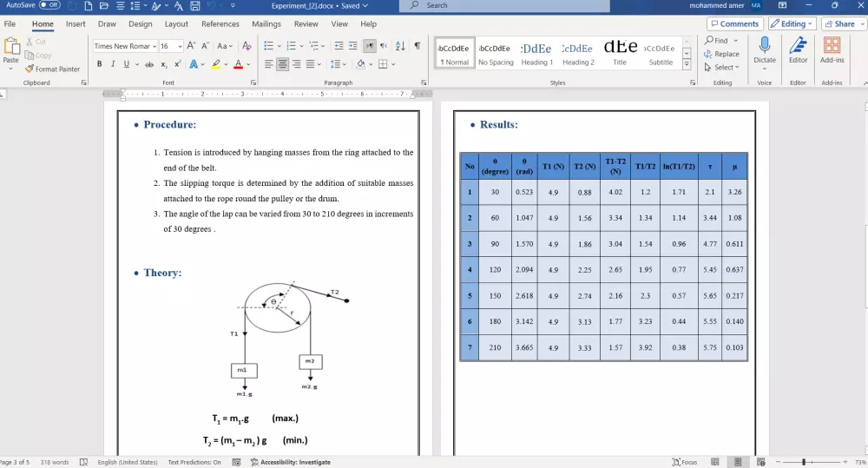Open the font name dropdown
This screenshot has height=468, width=868.
(x=155, y=46)
